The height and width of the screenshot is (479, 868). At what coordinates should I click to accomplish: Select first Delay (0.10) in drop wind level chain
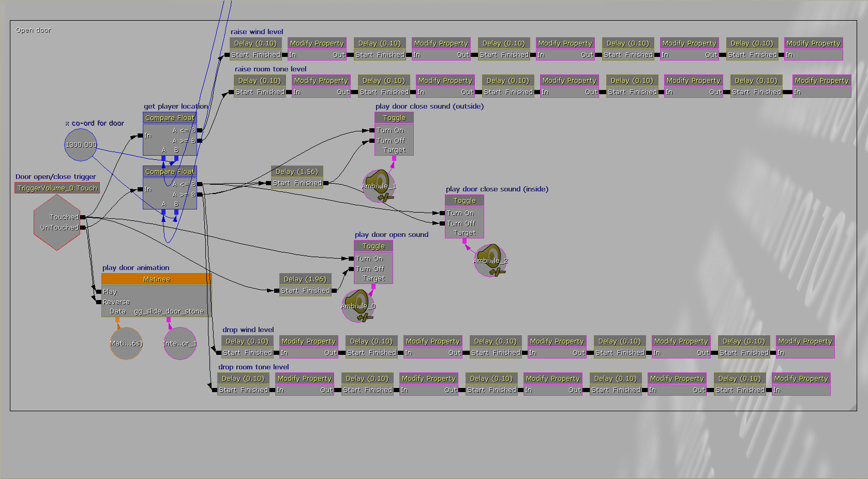[247, 347]
